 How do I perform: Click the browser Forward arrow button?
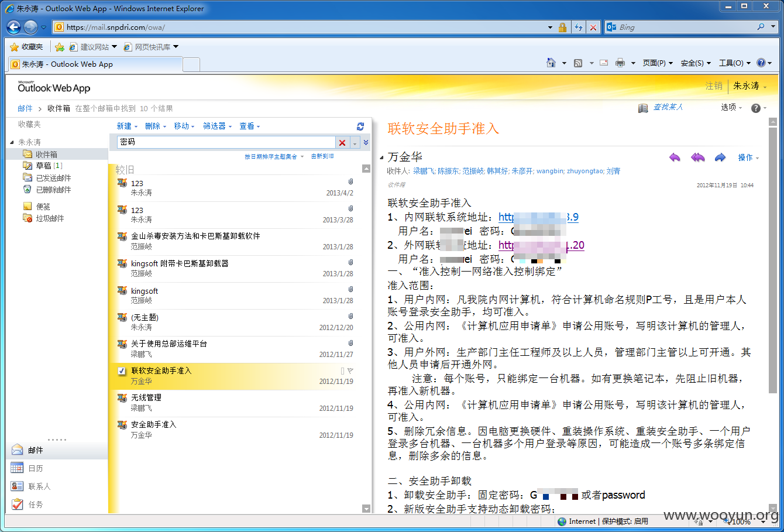[x=30, y=27]
